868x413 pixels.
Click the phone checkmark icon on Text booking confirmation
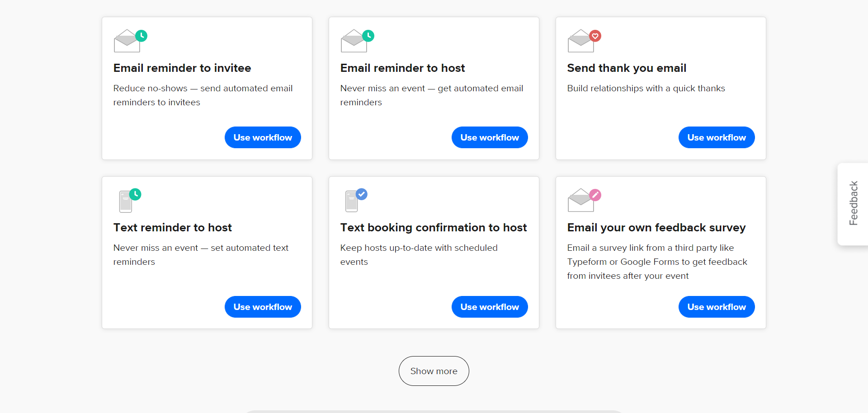pos(356,200)
